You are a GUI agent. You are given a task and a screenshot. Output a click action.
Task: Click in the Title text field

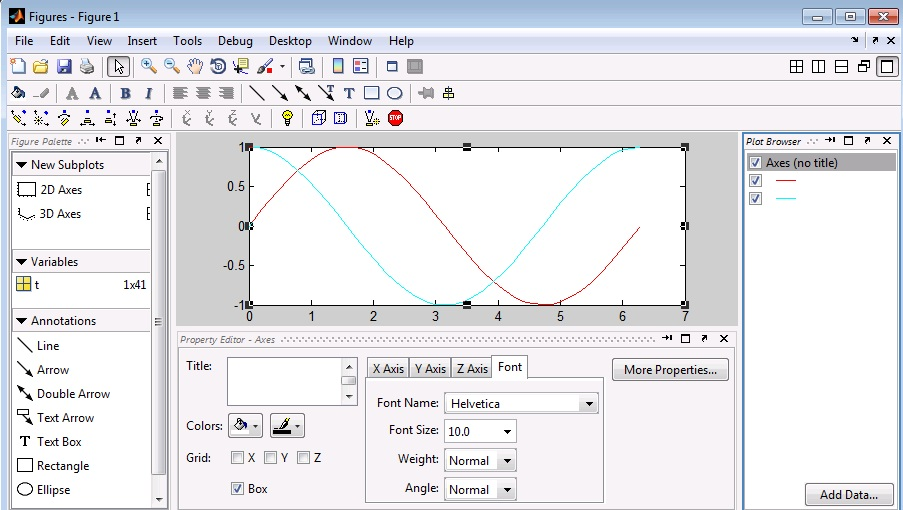coord(286,382)
